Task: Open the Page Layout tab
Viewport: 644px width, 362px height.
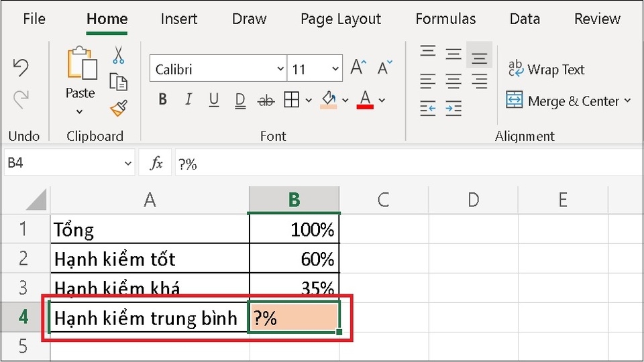Action: coord(341,19)
